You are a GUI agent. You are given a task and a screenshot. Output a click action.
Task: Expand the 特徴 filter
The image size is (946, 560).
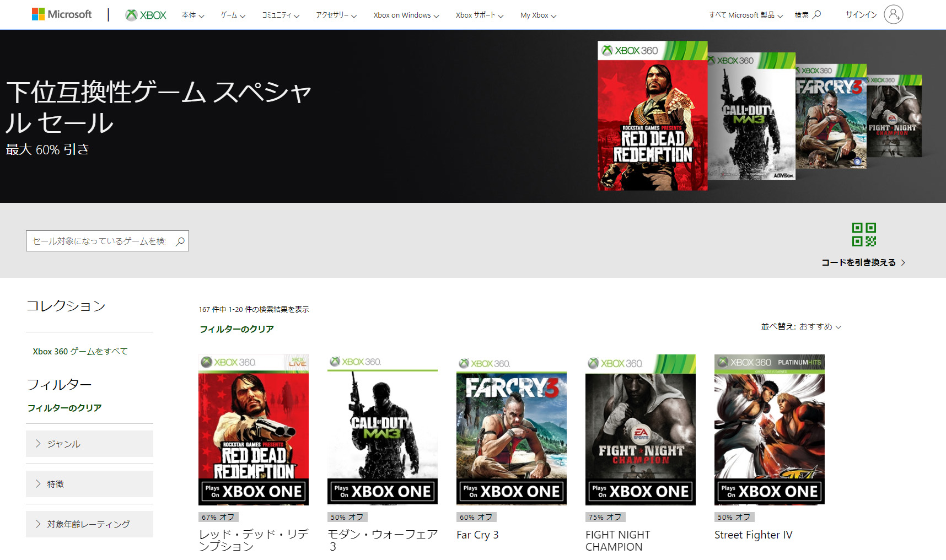[89, 484]
